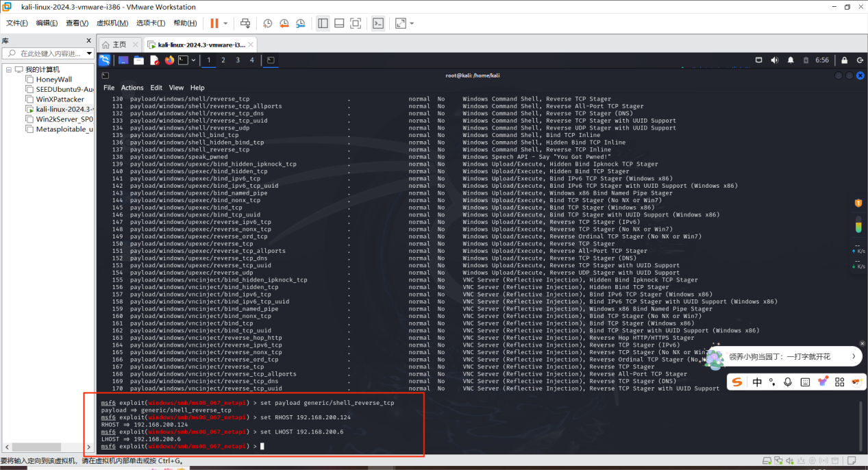Screen dimensions: 868x470
Task: Click the library search input field
Action: pyautogui.click(x=48, y=53)
